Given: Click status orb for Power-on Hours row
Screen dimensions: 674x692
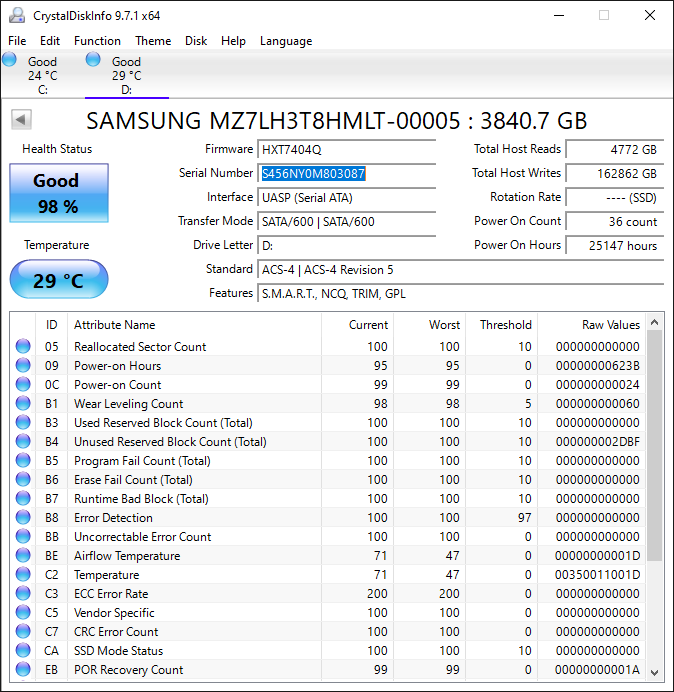Looking at the screenshot, I should tap(23, 365).
